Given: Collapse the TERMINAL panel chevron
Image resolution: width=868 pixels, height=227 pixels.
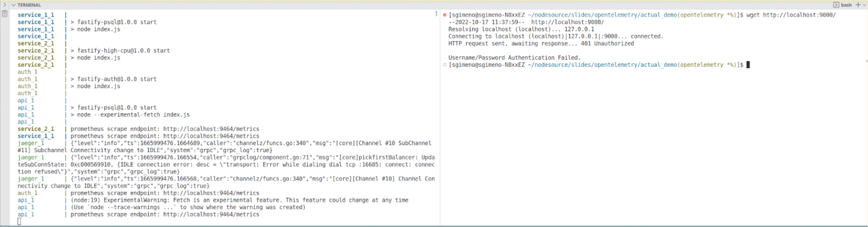Looking at the screenshot, I should pos(14,5).
